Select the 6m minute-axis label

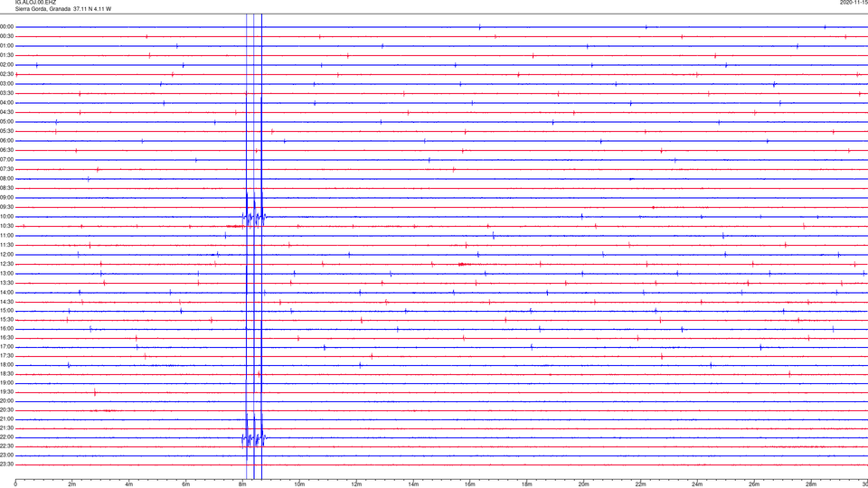(186, 484)
